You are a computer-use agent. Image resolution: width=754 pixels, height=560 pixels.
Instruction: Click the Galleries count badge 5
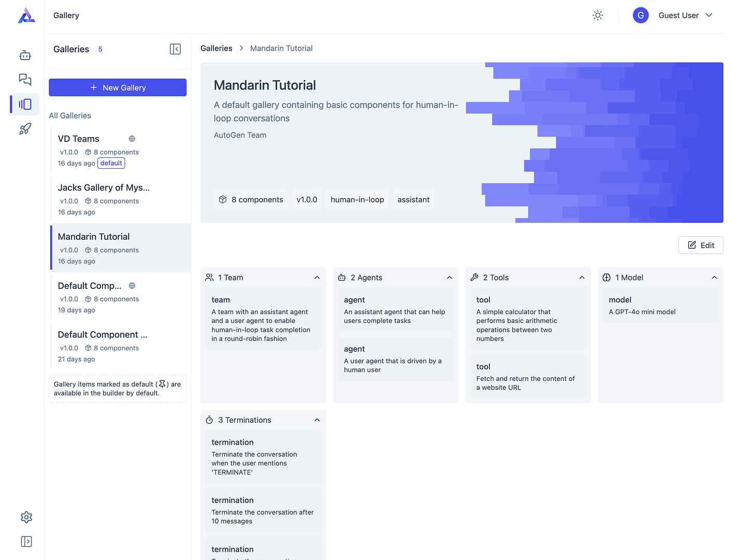coord(100,49)
